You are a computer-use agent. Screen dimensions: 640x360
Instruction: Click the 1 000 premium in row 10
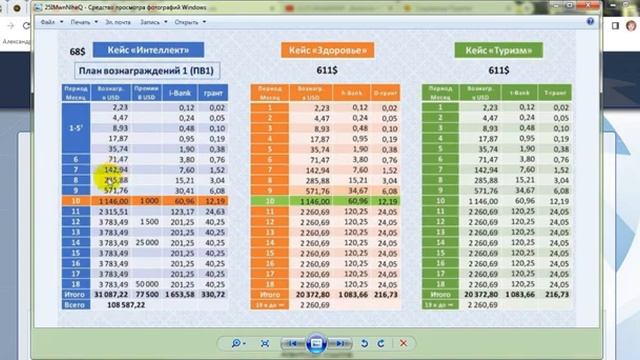coord(149,201)
